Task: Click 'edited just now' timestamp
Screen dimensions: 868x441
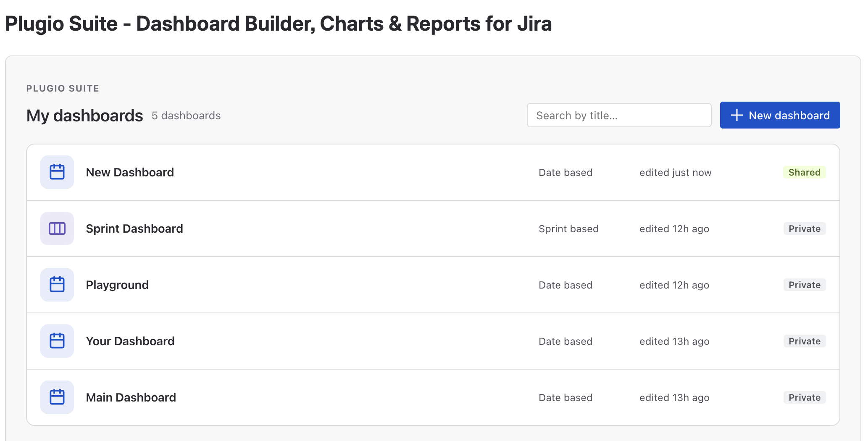Action: 676,173
